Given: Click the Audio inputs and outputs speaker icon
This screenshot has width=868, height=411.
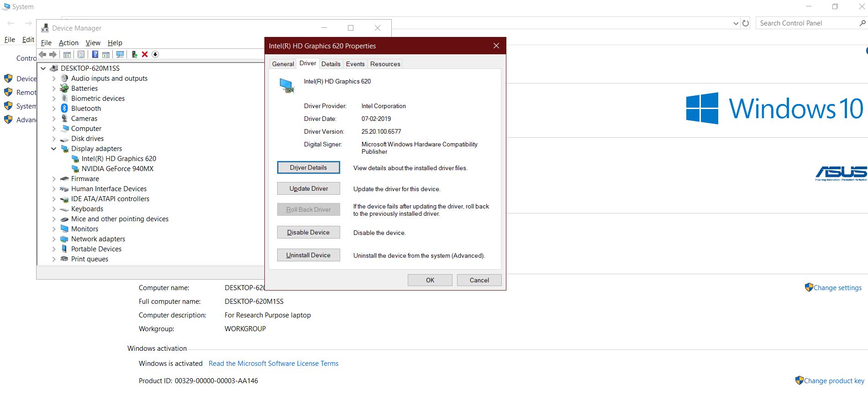Looking at the screenshot, I should coord(64,78).
